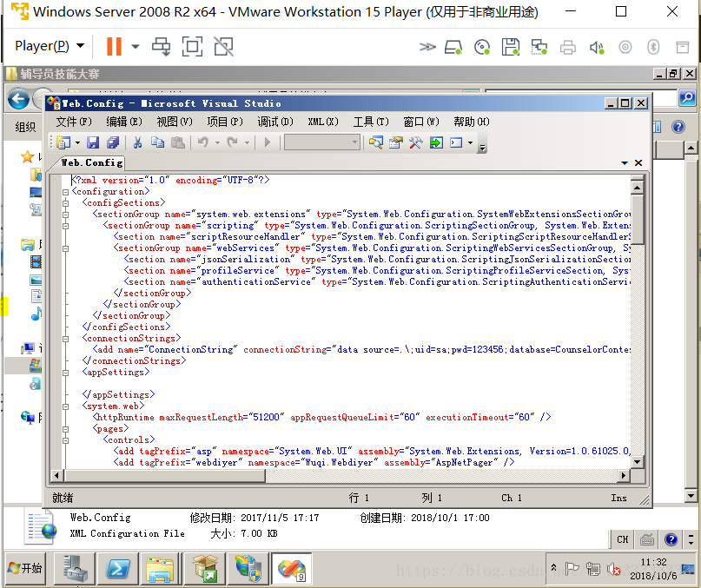Click the command window icon
Image resolution: width=701 pixels, height=588 pixels.
click(456, 142)
